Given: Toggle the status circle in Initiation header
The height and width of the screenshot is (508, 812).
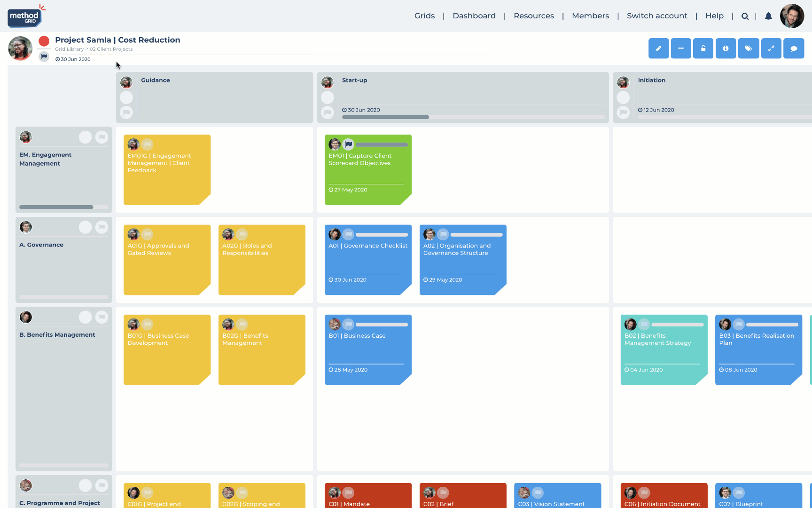Looking at the screenshot, I should [x=623, y=97].
